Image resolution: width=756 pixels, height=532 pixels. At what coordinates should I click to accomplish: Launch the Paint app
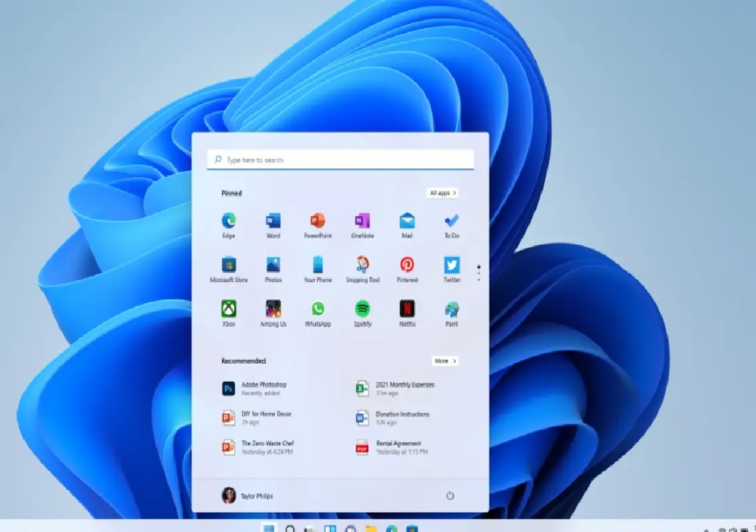tap(452, 313)
